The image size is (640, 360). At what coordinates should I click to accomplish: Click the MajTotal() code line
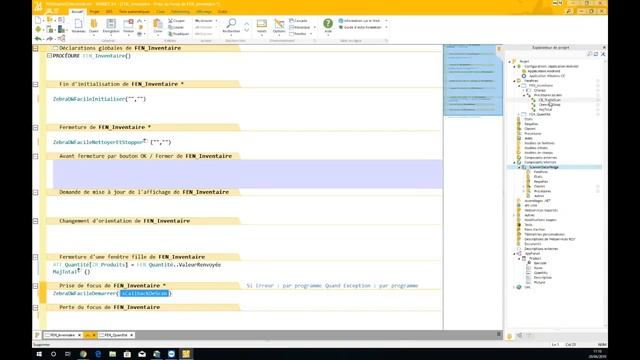[x=71, y=271]
